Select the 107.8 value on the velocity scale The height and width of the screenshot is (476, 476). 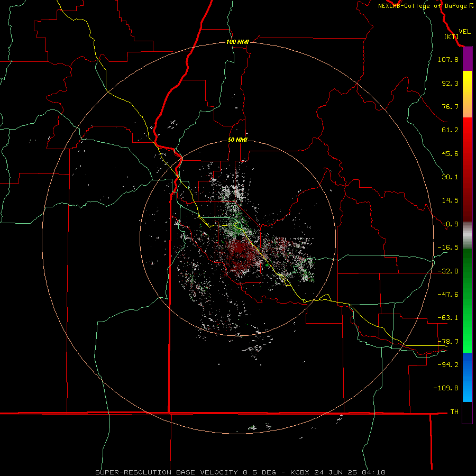click(x=448, y=59)
